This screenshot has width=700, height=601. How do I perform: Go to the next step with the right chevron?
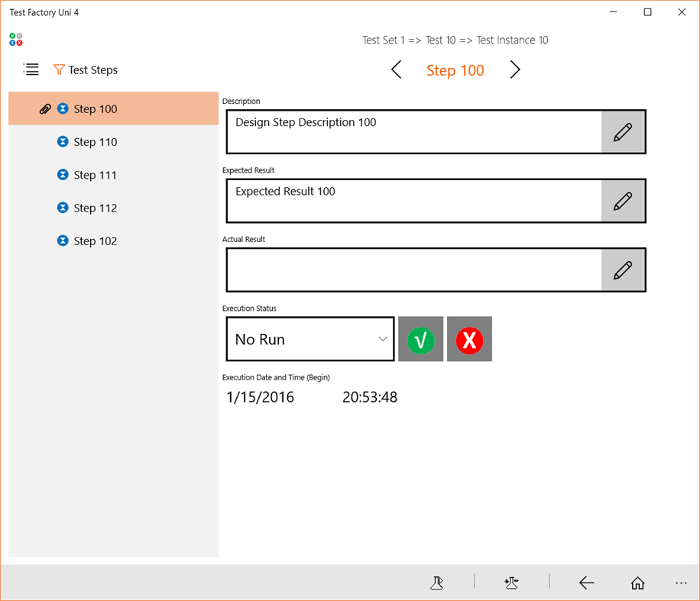[514, 69]
